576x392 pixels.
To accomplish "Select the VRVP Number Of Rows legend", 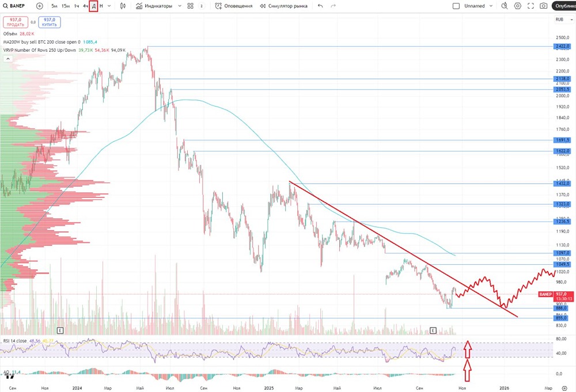I will (x=39, y=50).
